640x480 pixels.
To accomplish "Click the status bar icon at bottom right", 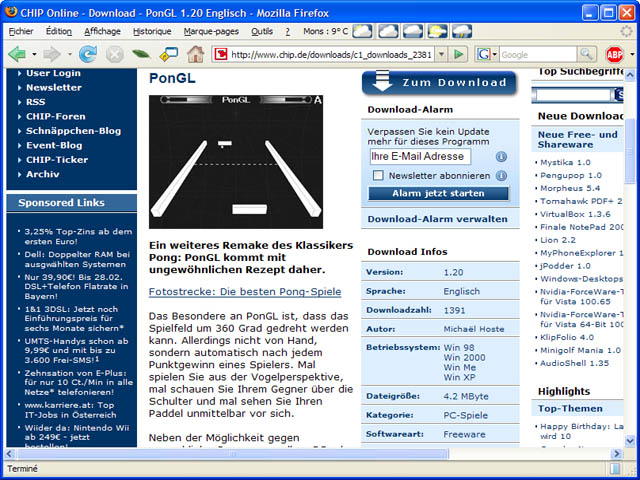I will point(615,469).
